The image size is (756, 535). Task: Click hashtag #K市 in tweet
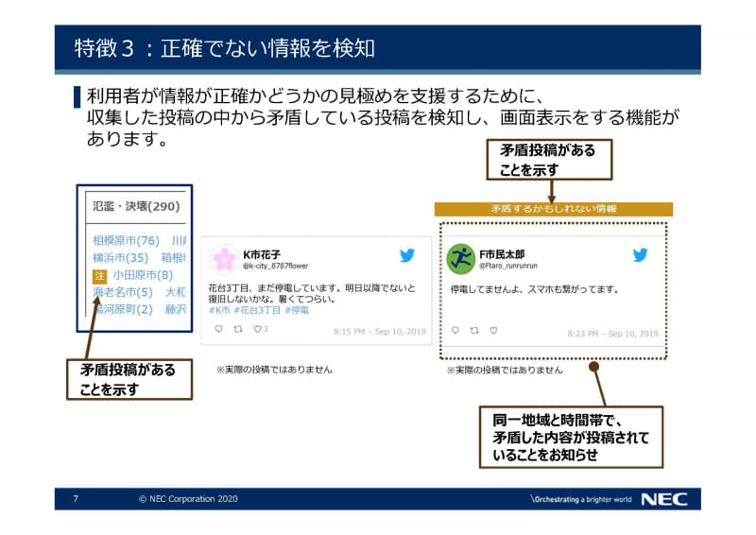tap(219, 310)
